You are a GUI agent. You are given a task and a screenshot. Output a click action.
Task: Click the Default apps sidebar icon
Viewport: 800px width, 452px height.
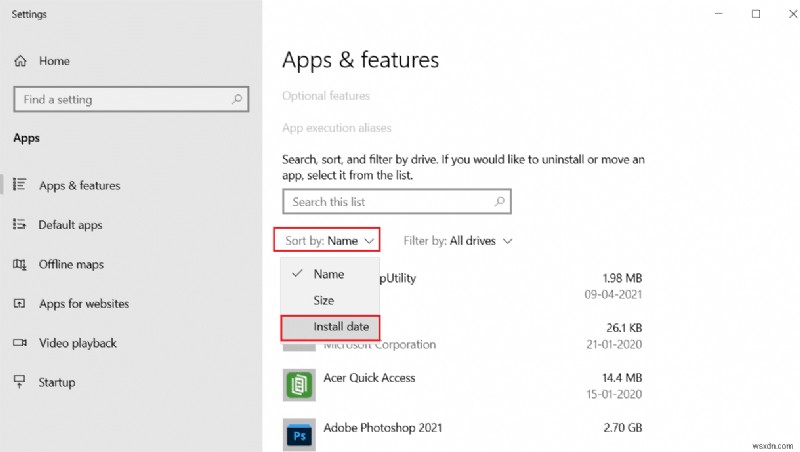click(20, 225)
